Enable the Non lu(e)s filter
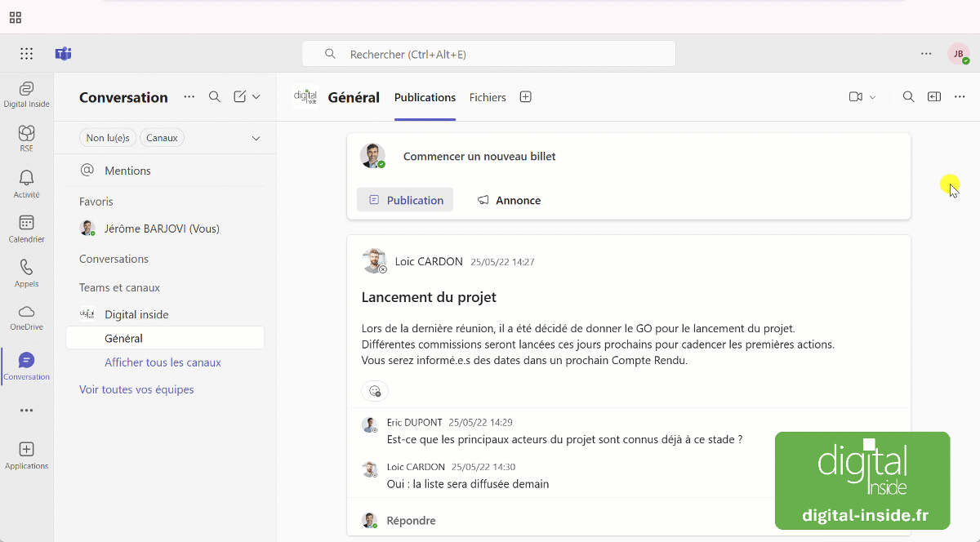This screenshot has width=980, height=542. pos(107,137)
